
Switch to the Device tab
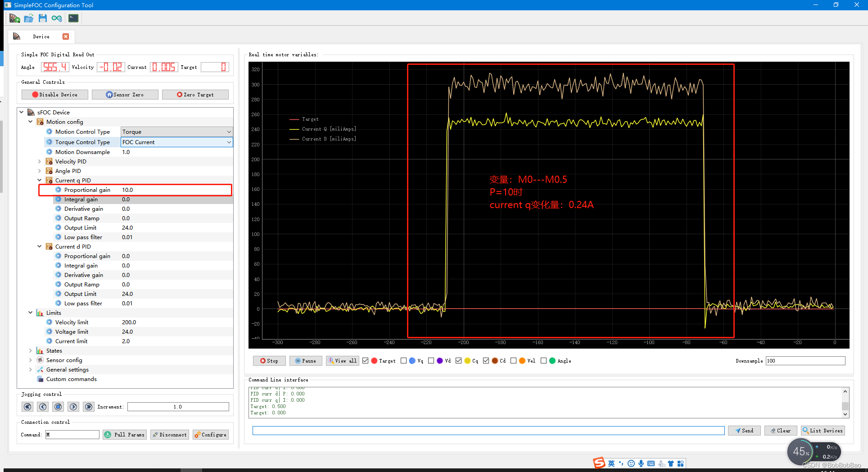(41, 36)
